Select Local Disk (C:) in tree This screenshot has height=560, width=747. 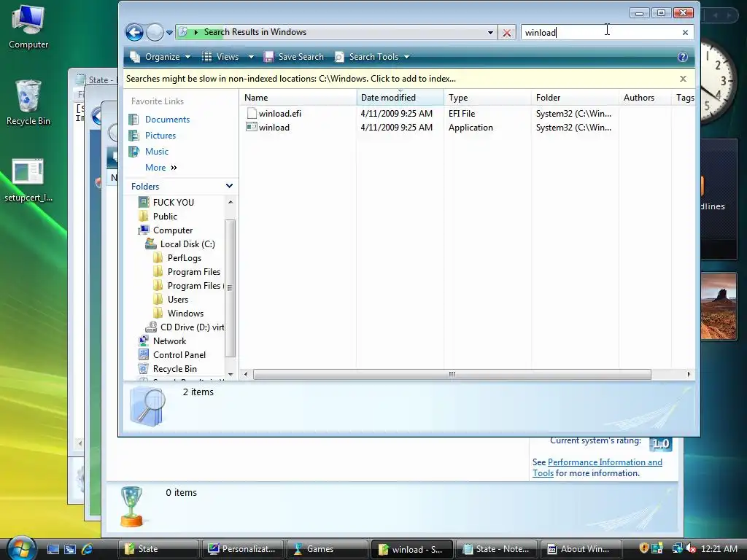point(187,244)
